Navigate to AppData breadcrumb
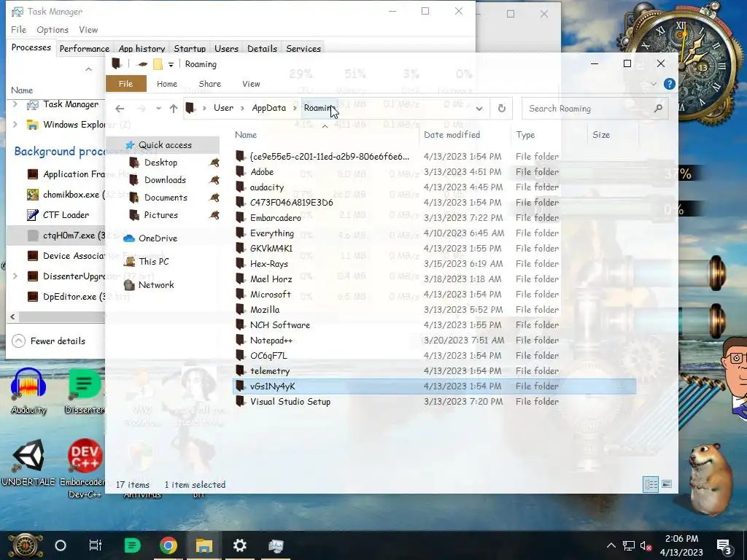The image size is (747, 560). [268, 108]
